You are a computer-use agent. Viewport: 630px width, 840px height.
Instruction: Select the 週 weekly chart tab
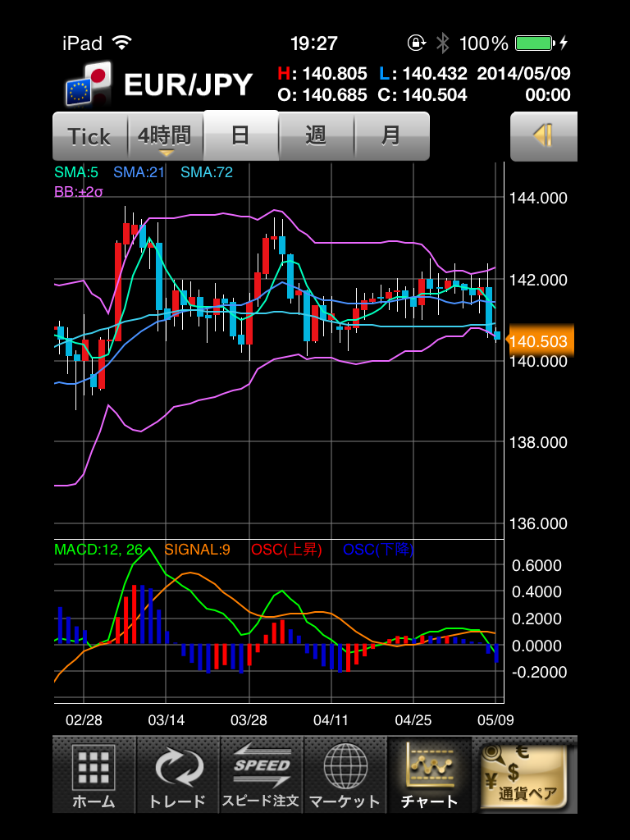[x=316, y=136]
